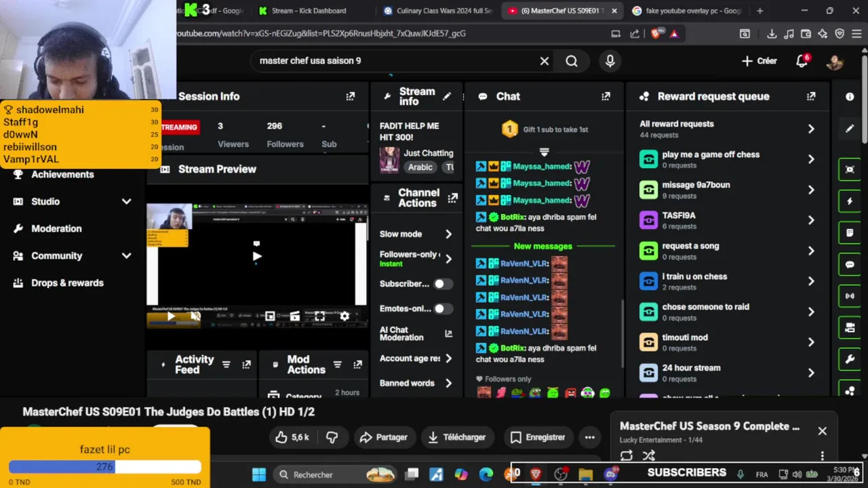The height and width of the screenshot is (488, 868).
Task: Click the Télécharger download button
Action: point(457,437)
